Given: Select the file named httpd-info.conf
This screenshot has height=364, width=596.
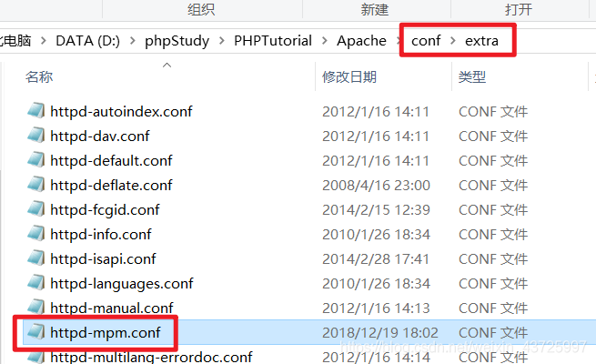Looking at the screenshot, I should tap(101, 234).
